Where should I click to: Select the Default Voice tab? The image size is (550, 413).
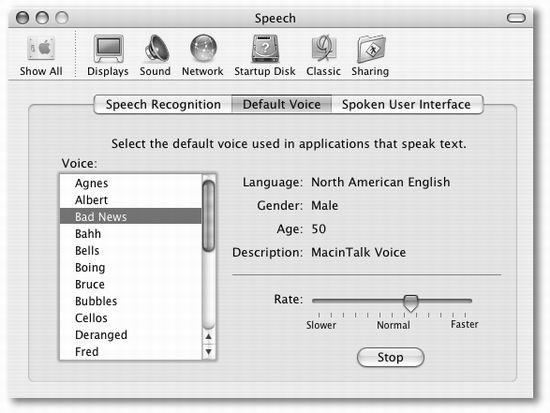coord(282,105)
